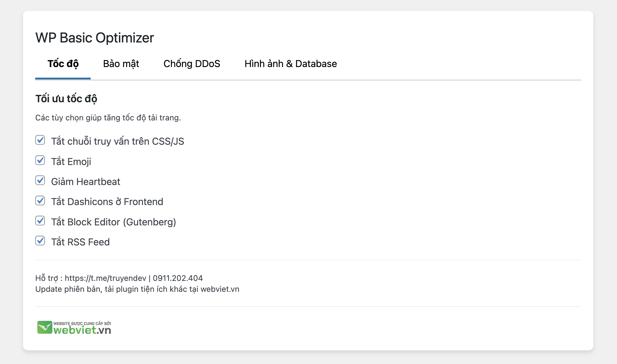Screen dimensions: 617x364
Task: Click the Tối ưu tốc độ section heading
Action: pyautogui.click(x=66, y=99)
